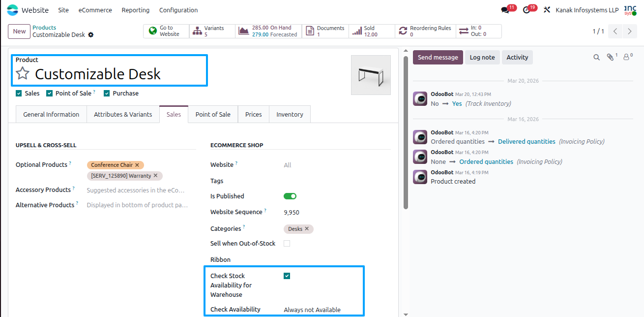Click the Website Sequence help question mark
The image size is (644, 317).
pyautogui.click(x=265, y=211)
